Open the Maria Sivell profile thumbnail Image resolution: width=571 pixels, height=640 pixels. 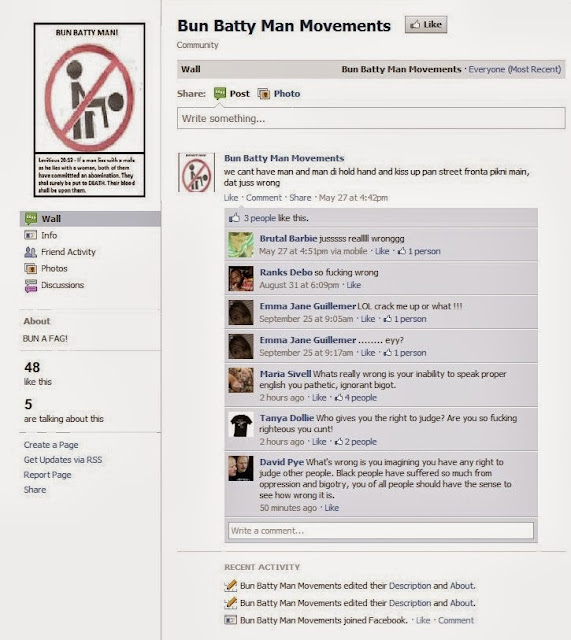(241, 380)
